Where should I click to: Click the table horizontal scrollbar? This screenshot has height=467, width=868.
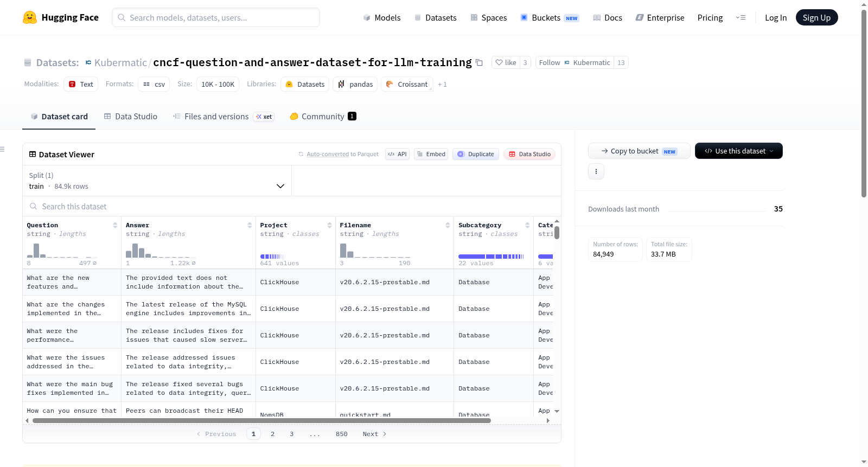click(261, 420)
